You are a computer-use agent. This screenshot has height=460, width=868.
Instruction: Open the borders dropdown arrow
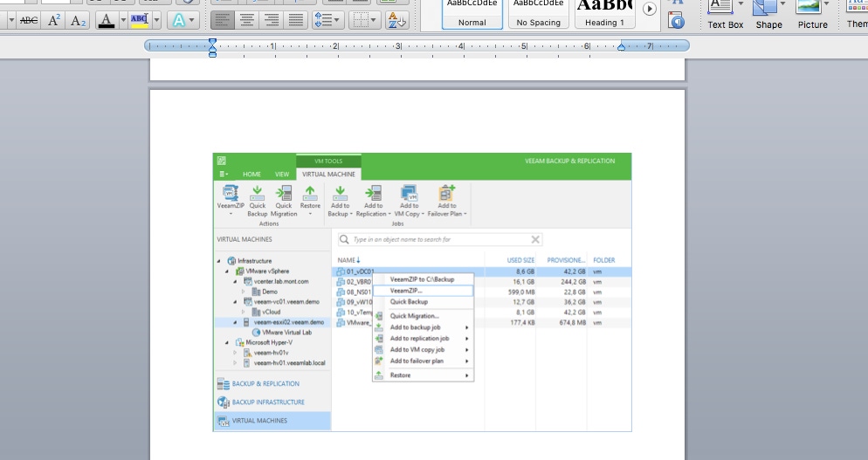(375, 21)
